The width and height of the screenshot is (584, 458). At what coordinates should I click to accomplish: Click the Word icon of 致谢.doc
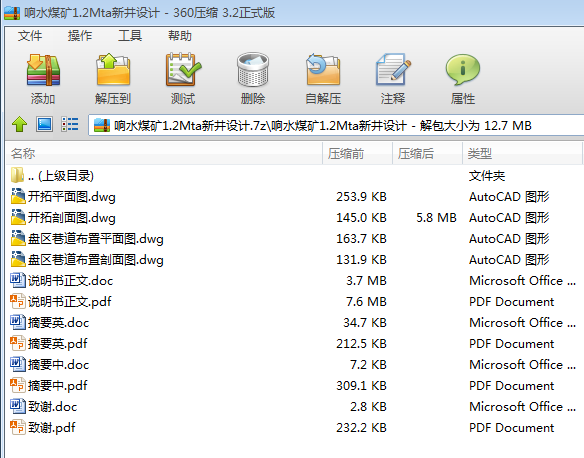[18, 407]
